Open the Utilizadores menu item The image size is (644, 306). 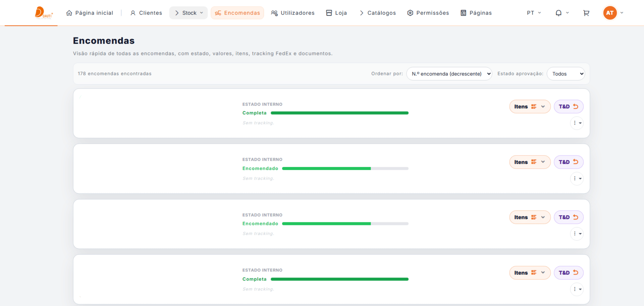[x=293, y=13]
